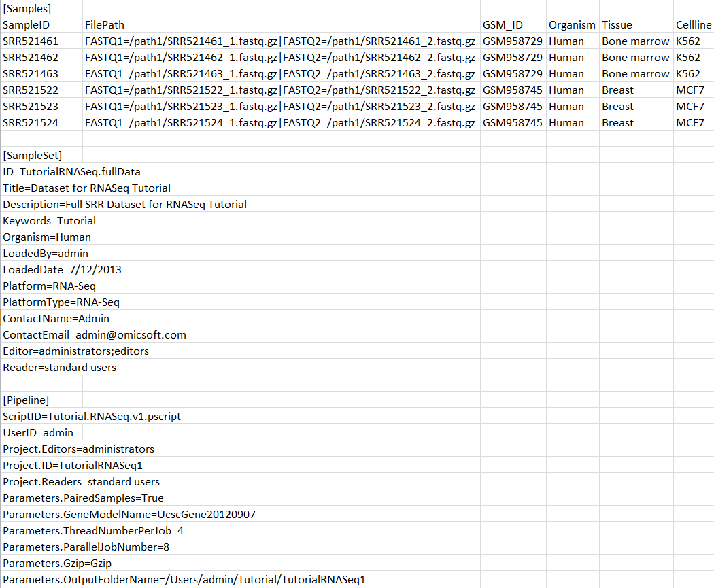Select the Parameters.PairedSamples=True cell
This screenshot has height=588, width=714.
click(84, 498)
